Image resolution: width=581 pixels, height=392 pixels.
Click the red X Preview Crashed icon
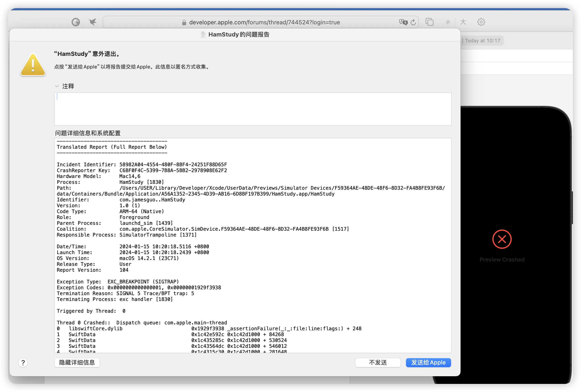[502, 239]
